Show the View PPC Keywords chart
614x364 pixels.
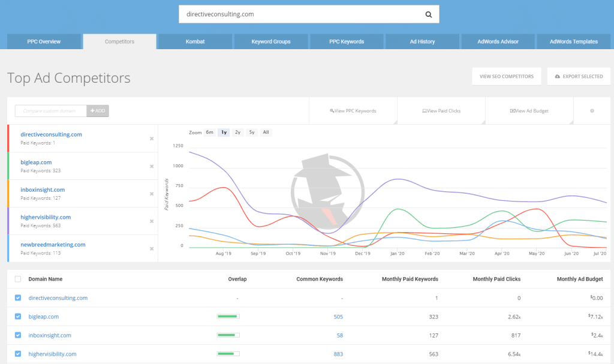tap(353, 111)
